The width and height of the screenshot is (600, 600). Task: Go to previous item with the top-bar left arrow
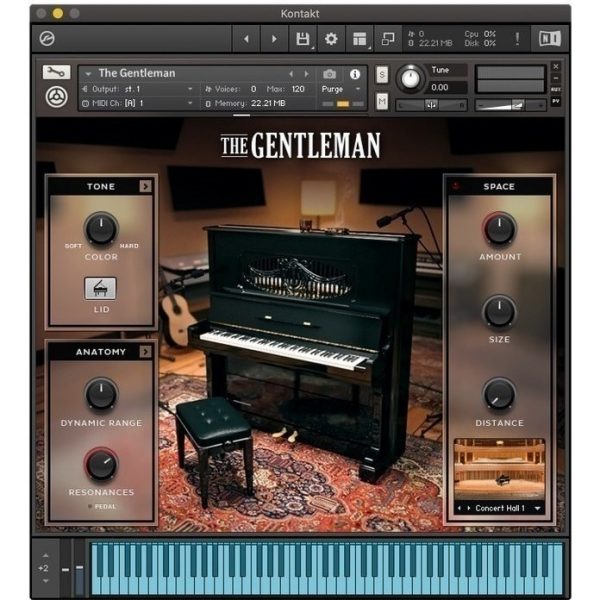click(x=246, y=39)
